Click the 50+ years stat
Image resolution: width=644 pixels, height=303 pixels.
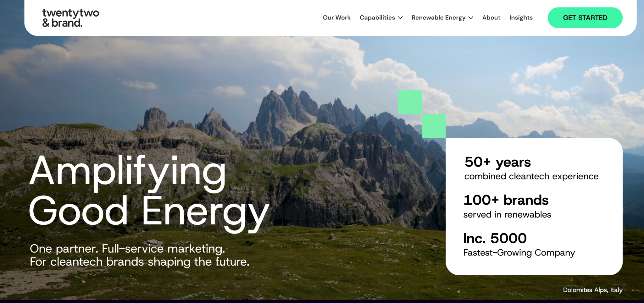click(497, 162)
